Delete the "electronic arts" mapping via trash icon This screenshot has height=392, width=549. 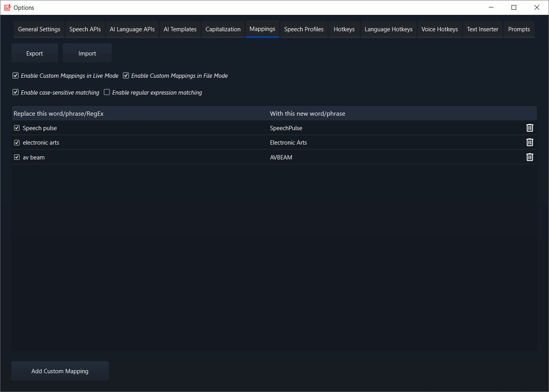tap(530, 142)
